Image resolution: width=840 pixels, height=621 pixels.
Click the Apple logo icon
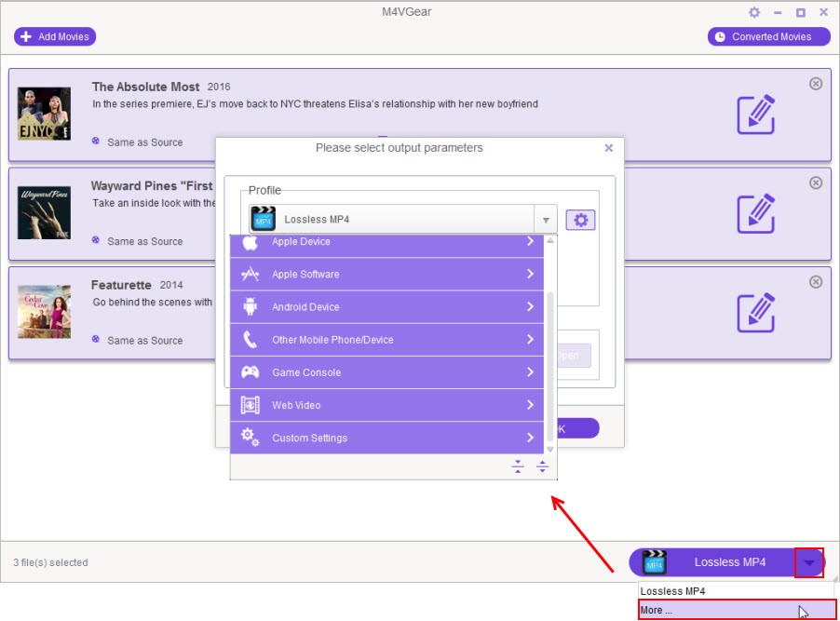click(250, 243)
